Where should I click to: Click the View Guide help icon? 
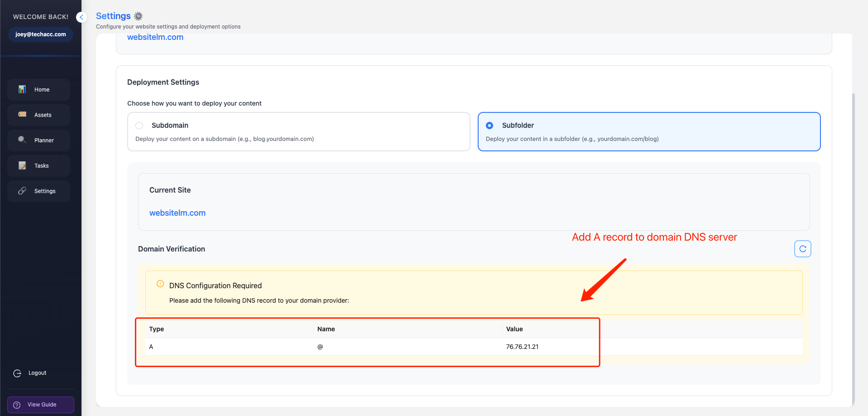pyautogui.click(x=17, y=405)
